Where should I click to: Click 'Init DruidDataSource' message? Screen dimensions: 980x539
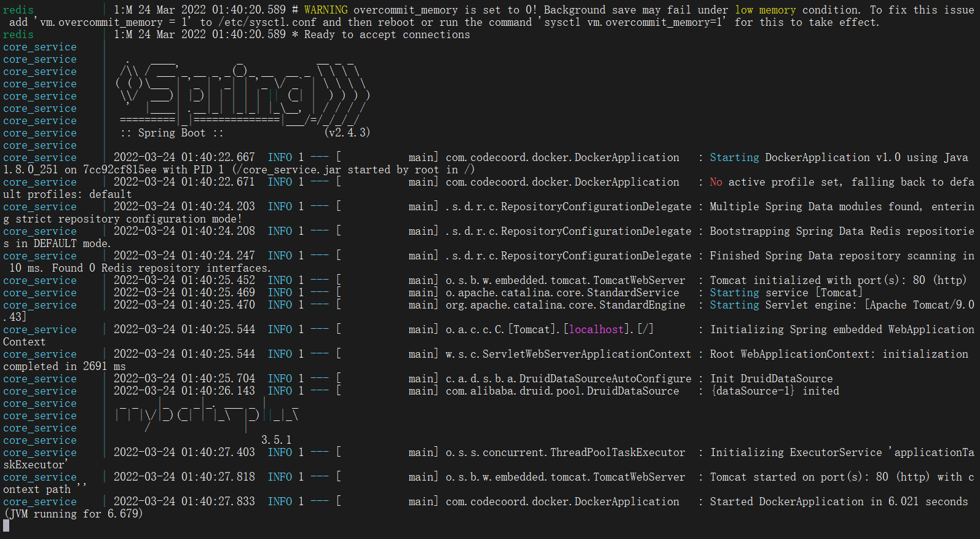pos(772,379)
